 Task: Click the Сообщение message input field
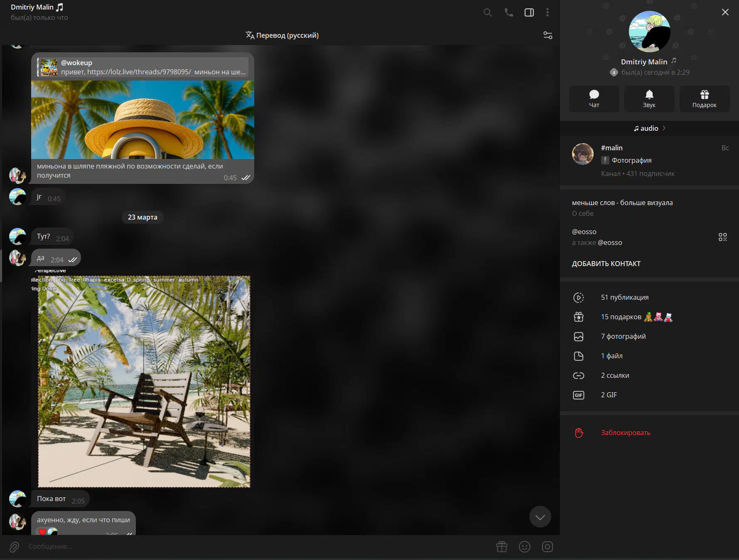point(249,547)
